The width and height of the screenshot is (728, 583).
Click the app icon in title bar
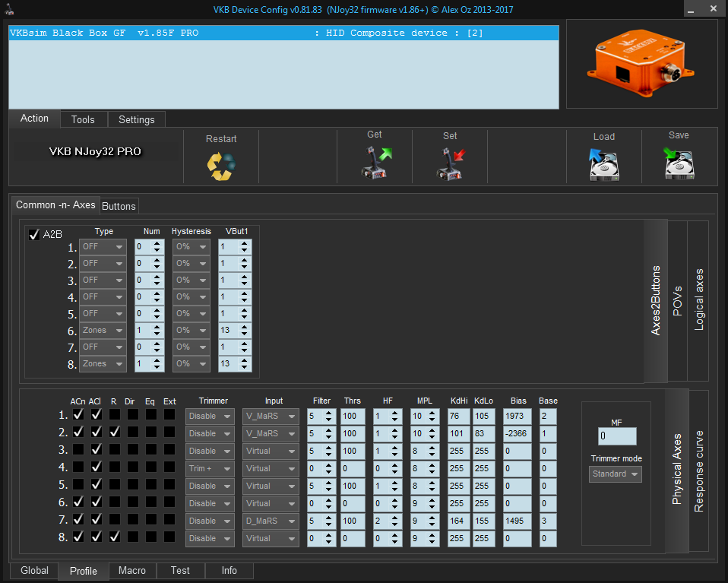9,9
